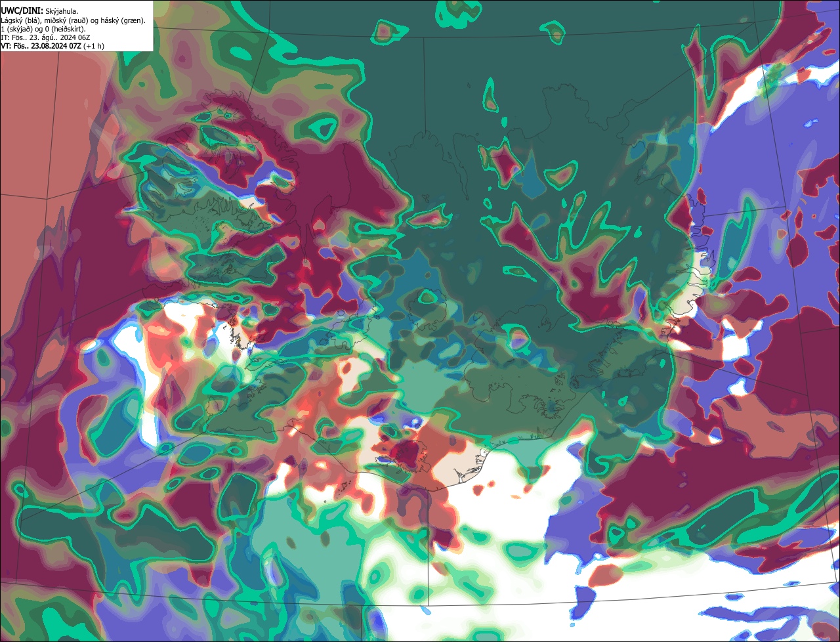This screenshot has width=840, height=642.
Task: Click the "VT: Fös.. 23.08.2024 07Z" valid time
Action: [41, 46]
